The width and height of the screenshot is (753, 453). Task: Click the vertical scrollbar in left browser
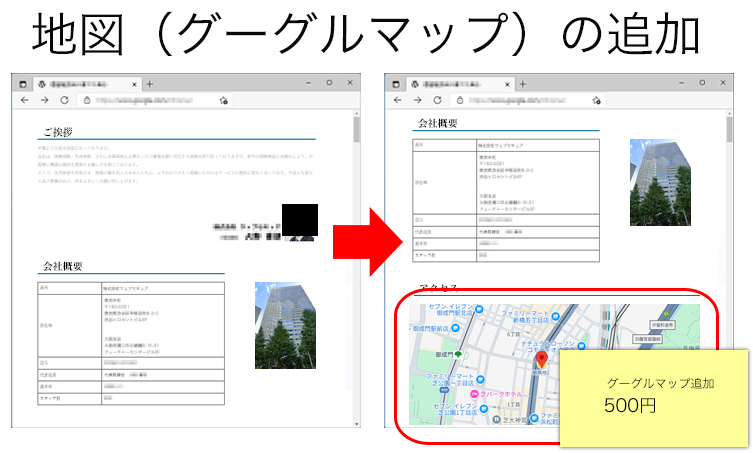[x=356, y=130]
